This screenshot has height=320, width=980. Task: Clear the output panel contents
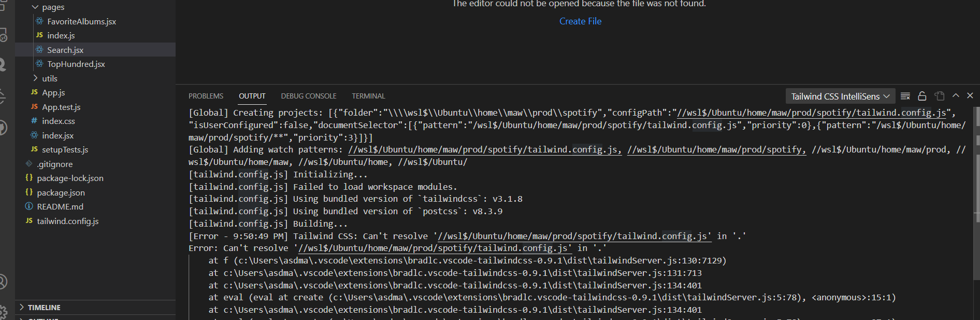[905, 96]
